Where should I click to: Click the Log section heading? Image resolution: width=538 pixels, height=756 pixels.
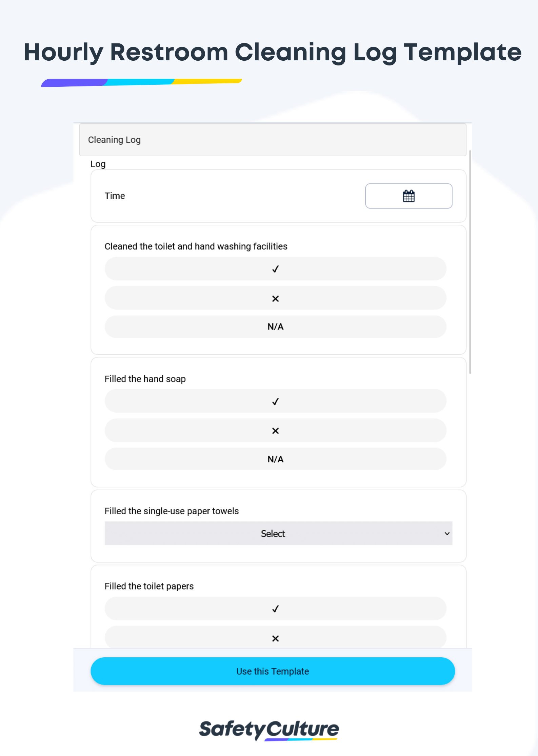coord(98,164)
